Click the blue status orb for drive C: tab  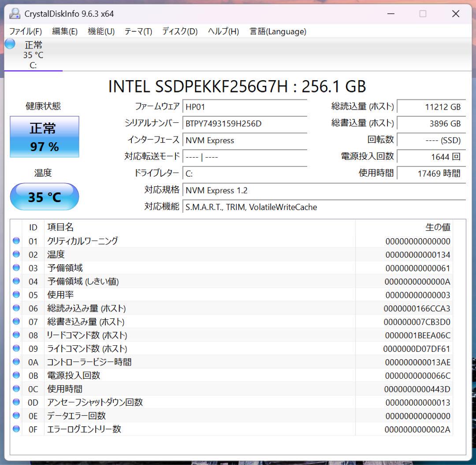click(10, 44)
